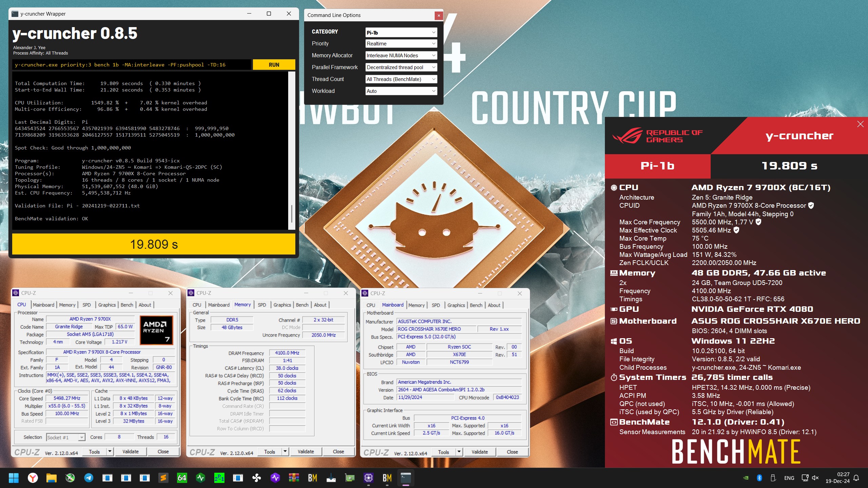The width and height of the screenshot is (868, 488).
Task: Click the yellow 19.809 s result bar
Action: [x=154, y=244]
